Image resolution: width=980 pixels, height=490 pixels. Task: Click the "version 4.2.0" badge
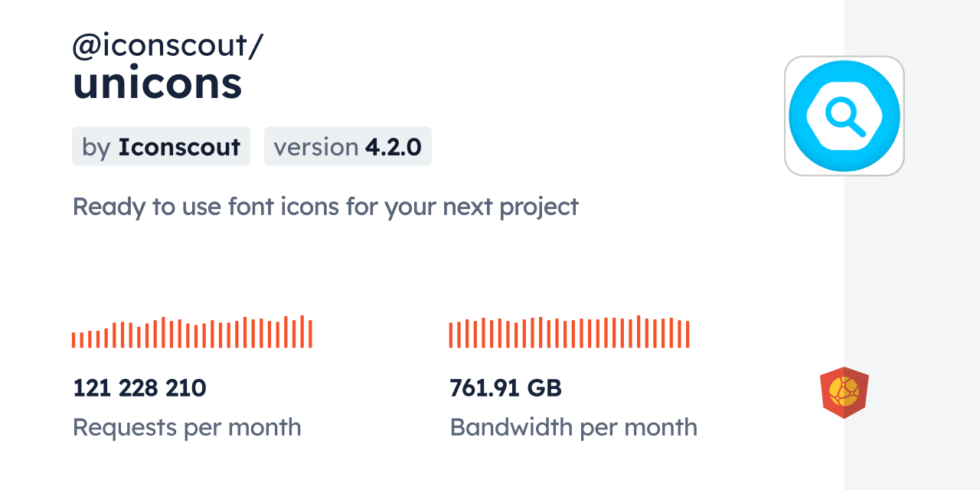[x=348, y=146]
